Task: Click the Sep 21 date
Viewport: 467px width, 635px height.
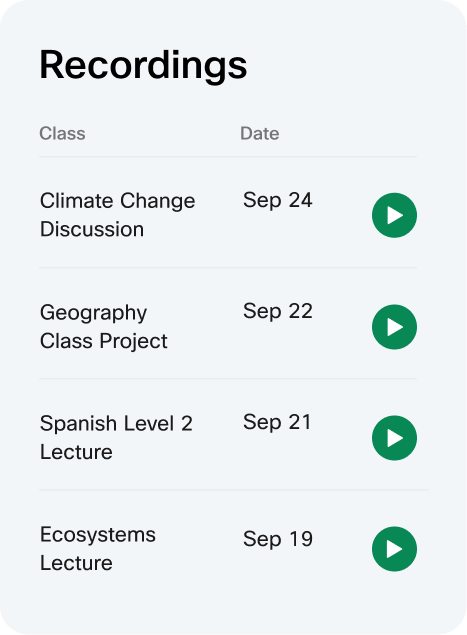Action: (x=277, y=422)
